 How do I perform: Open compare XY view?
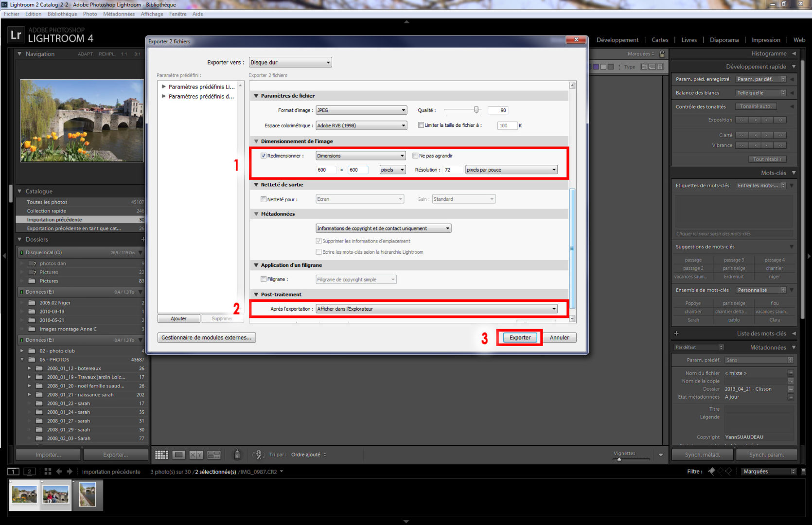(x=196, y=455)
